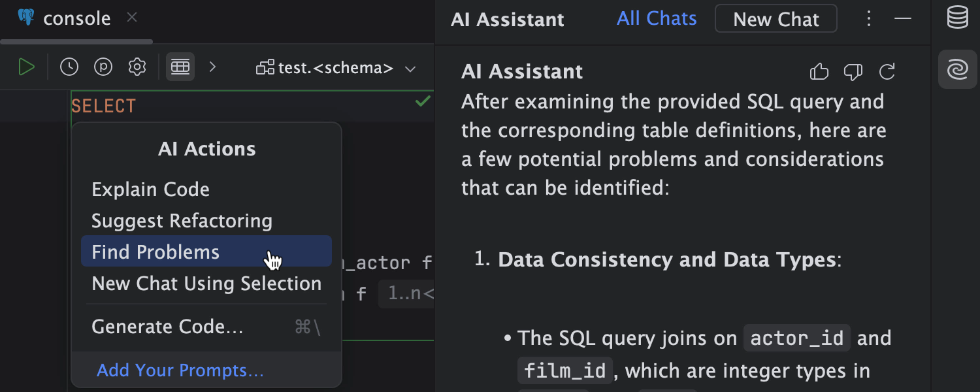
Task: Minimize the AI Assistant panel
Action: (x=903, y=18)
